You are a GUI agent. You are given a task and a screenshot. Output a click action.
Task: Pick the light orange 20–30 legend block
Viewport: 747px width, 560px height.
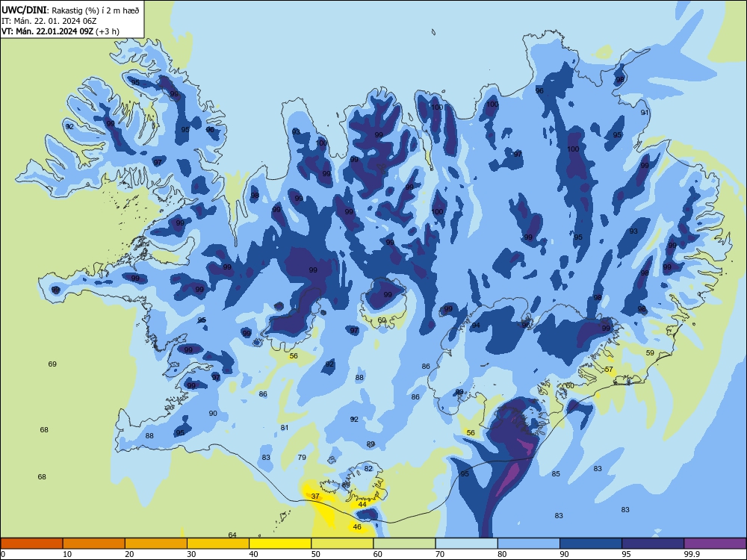(156, 544)
